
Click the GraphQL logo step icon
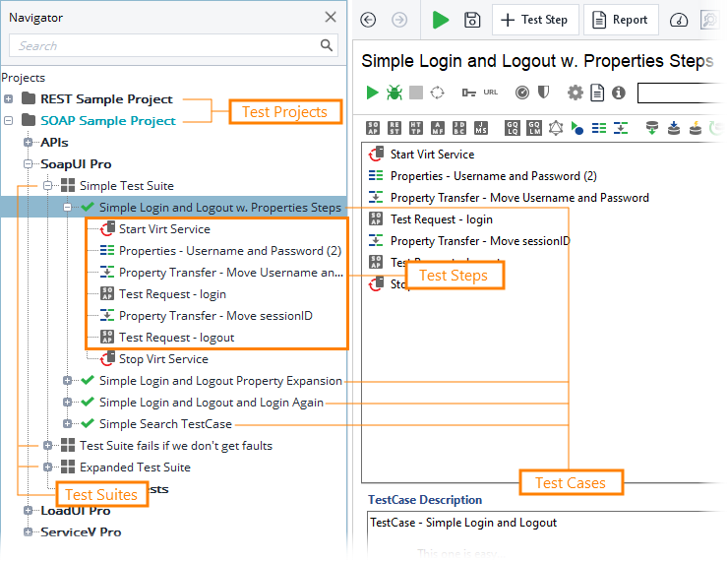tap(556, 128)
